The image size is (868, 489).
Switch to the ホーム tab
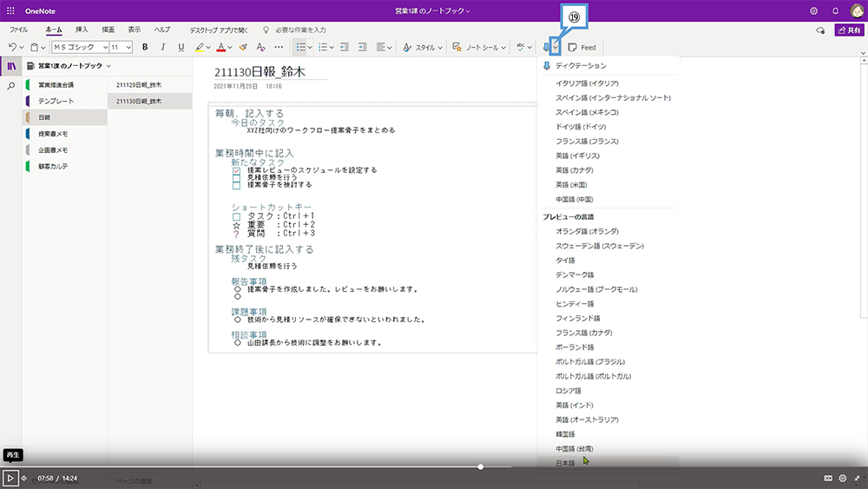[x=54, y=30]
